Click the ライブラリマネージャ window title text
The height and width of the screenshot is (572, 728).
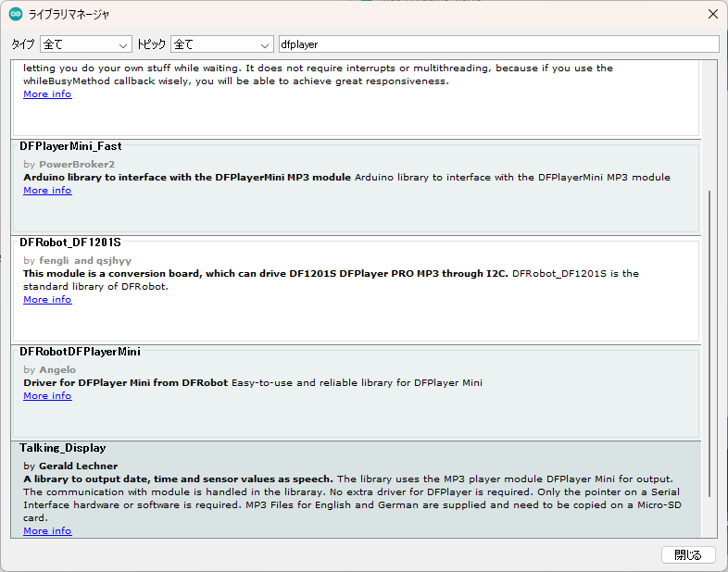69,15
